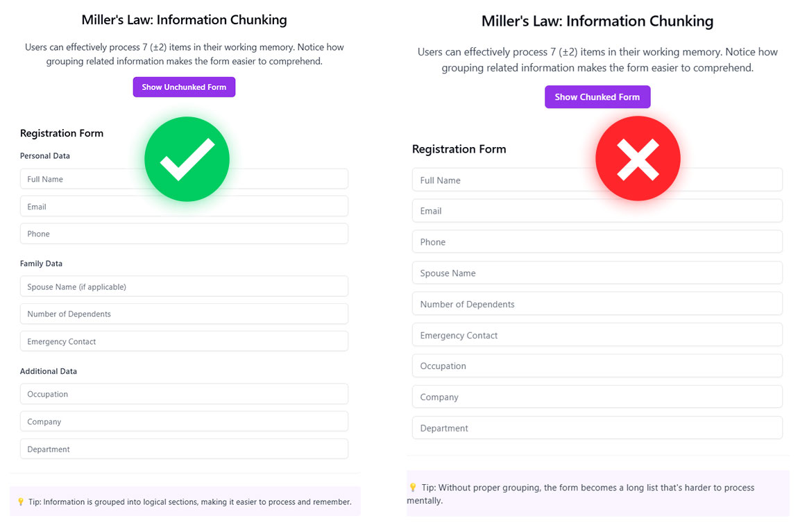The height and width of the screenshot is (532, 807).
Task: Click the Spouse Name (if applicable) field
Action: (184, 286)
